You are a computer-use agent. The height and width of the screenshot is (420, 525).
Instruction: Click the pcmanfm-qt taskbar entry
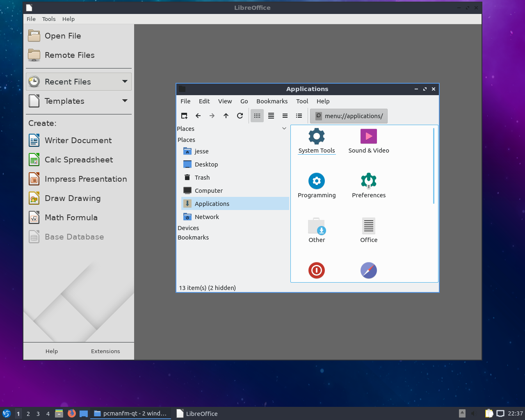[130, 413]
